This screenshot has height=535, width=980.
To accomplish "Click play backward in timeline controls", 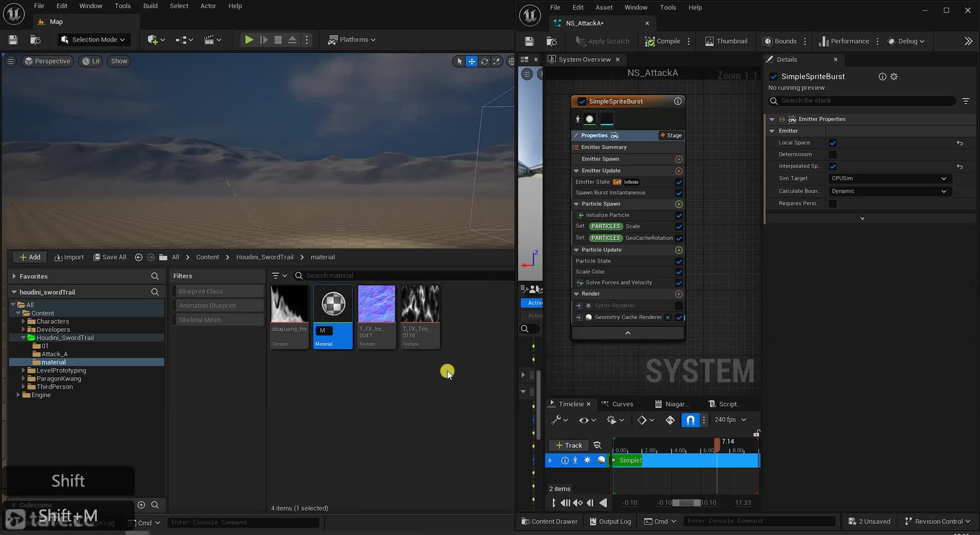I will click(603, 503).
